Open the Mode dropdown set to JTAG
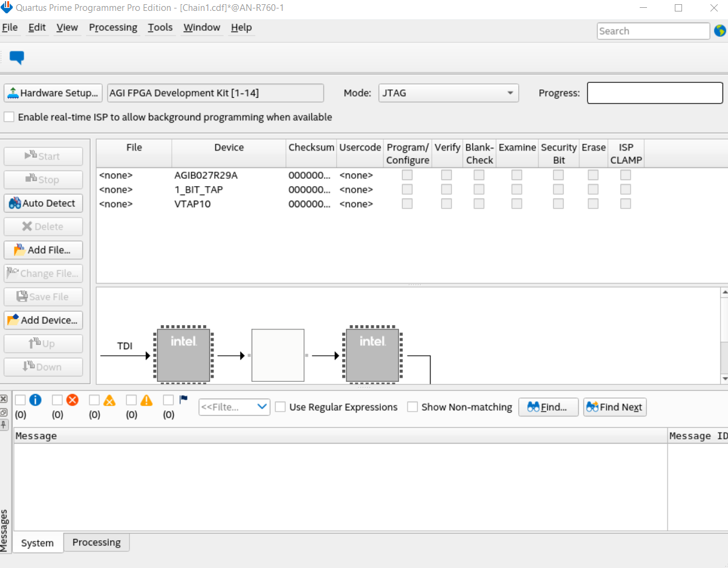Screen dimensions: 728x568 (449, 93)
